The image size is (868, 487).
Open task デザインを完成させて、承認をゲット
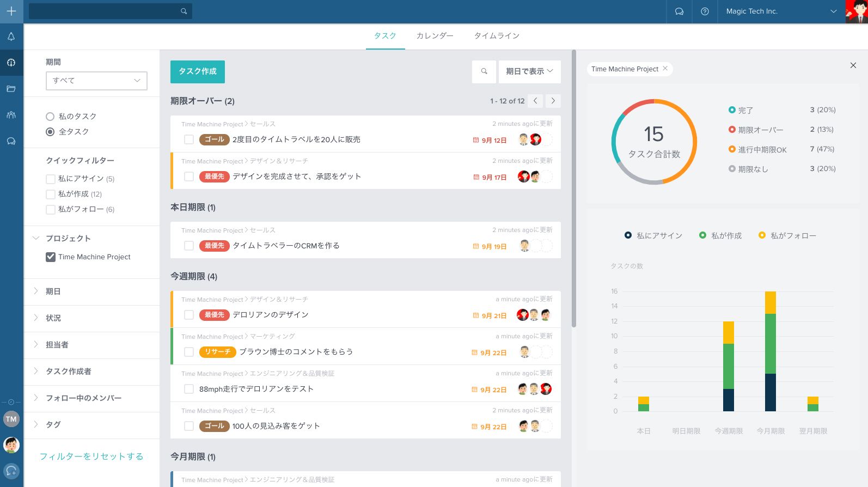pyautogui.click(x=297, y=176)
